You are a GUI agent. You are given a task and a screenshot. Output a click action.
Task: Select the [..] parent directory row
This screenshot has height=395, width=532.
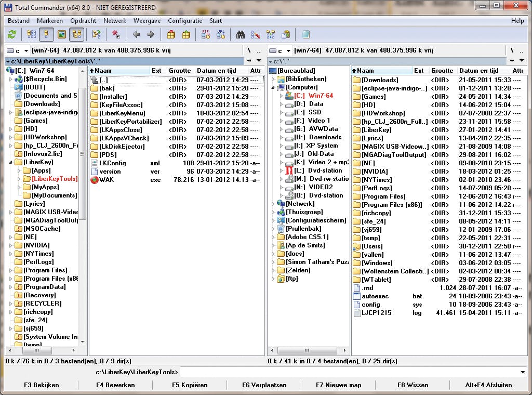177,80
